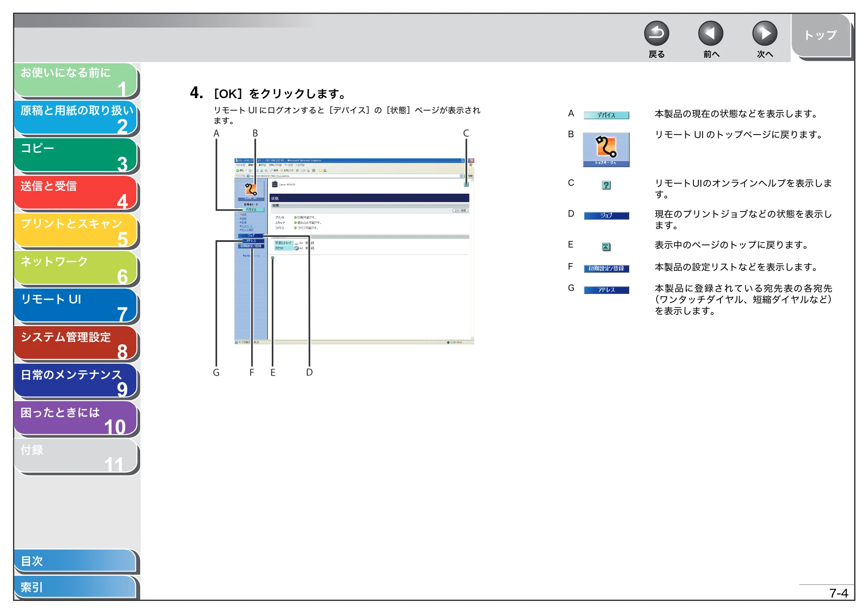This screenshot has width=868, height=614.
Task: Open chapter 1 お使いになる前に
Action: coord(76,80)
